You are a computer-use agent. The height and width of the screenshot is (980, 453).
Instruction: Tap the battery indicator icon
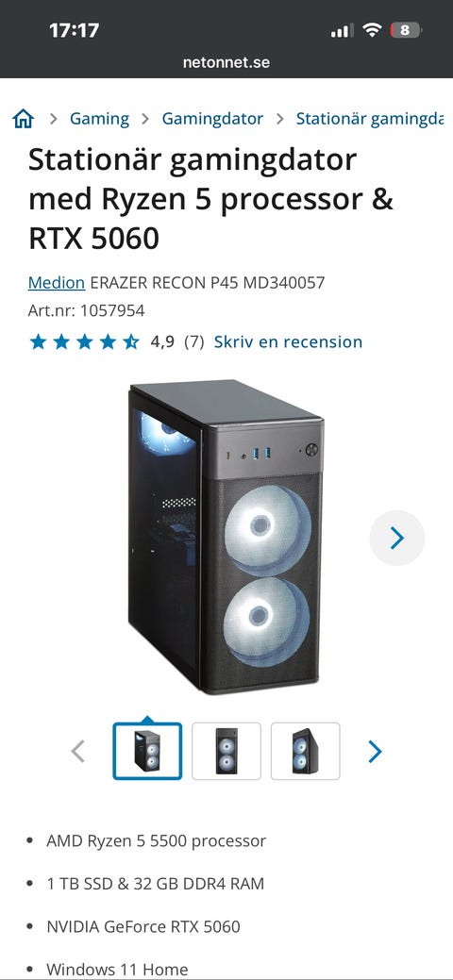(406, 30)
